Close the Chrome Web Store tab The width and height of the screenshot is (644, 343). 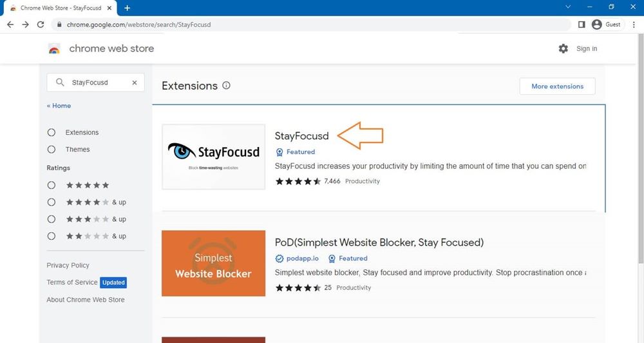click(109, 8)
